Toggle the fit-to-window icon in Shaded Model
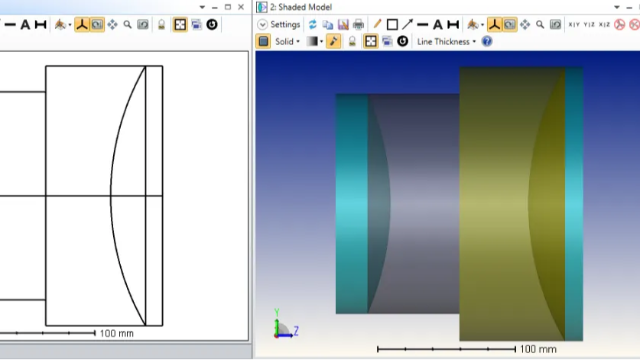 [371, 41]
